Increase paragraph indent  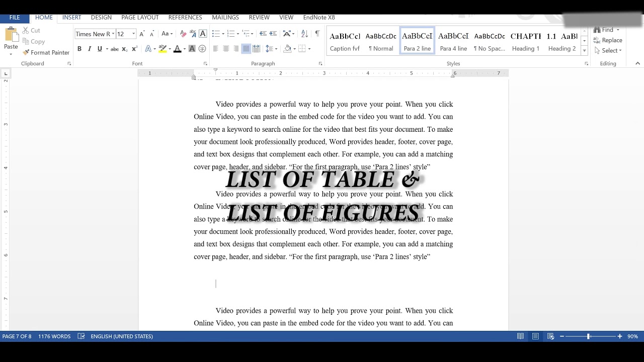click(x=273, y=34)
